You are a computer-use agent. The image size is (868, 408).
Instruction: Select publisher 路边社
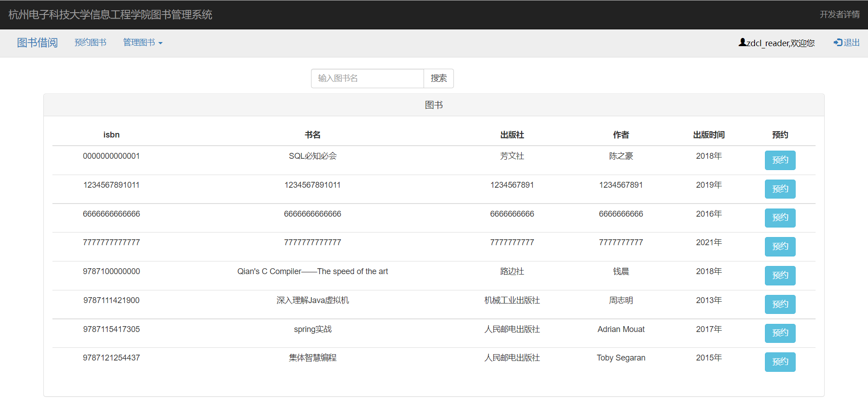tap(512, 271)
